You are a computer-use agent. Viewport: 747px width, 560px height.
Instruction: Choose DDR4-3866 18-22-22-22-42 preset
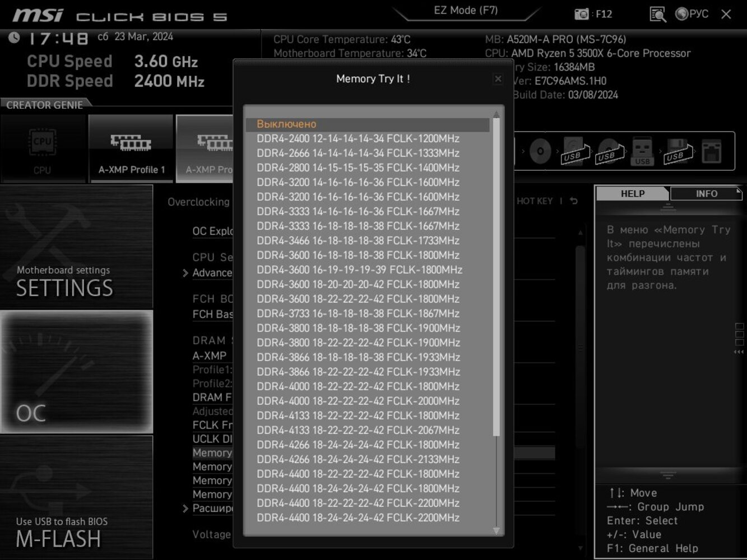[368, 372]
